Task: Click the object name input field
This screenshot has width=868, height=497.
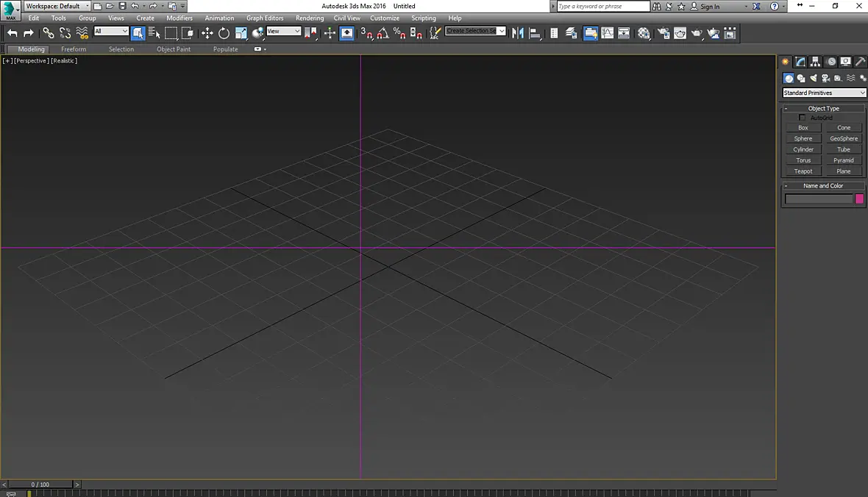Action: (x=819, y=199)
